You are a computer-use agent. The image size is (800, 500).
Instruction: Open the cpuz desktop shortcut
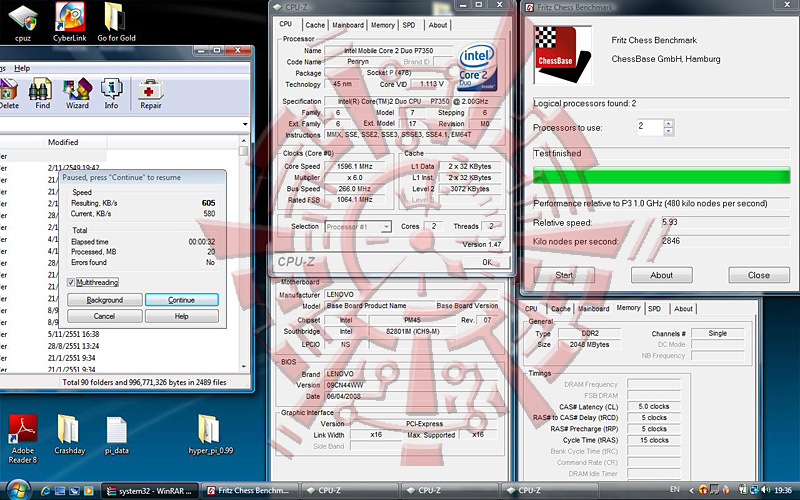[23, 23]
